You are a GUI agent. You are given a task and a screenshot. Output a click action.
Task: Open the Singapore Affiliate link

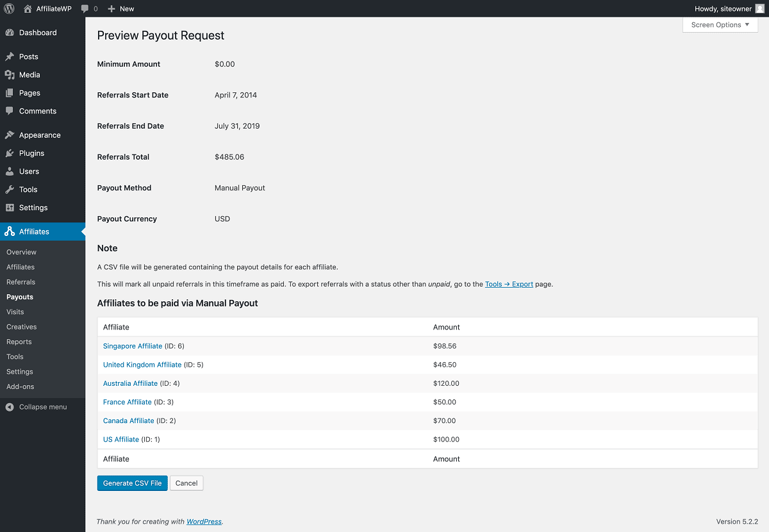pos(133,346)
